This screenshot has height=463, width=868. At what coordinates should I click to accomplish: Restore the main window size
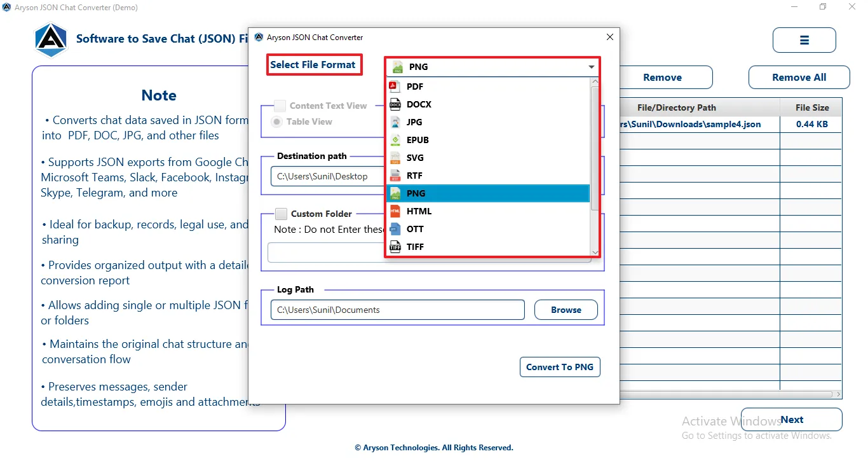[823, 7]
